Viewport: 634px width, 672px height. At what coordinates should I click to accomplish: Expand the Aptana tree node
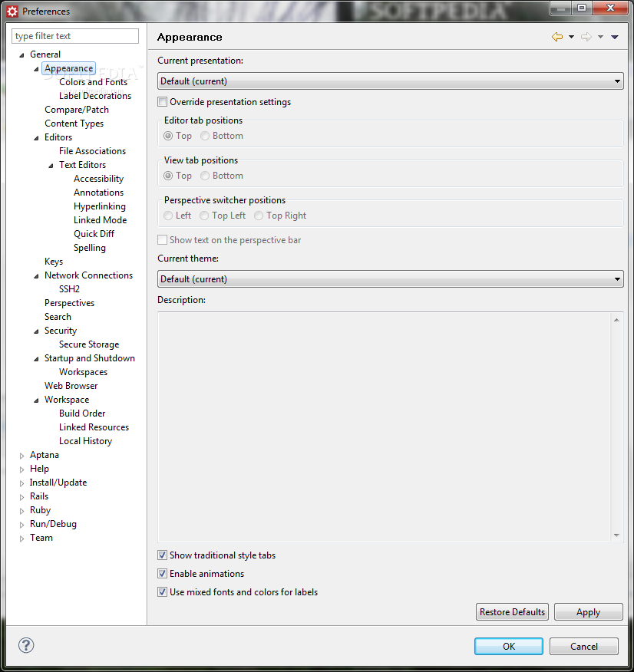point(21,456)
